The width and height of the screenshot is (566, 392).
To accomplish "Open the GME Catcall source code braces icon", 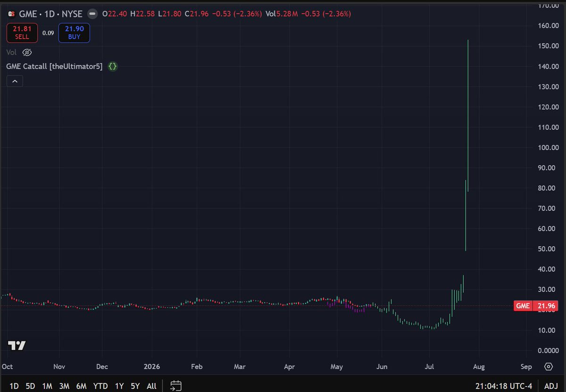I will pos(112,67).
